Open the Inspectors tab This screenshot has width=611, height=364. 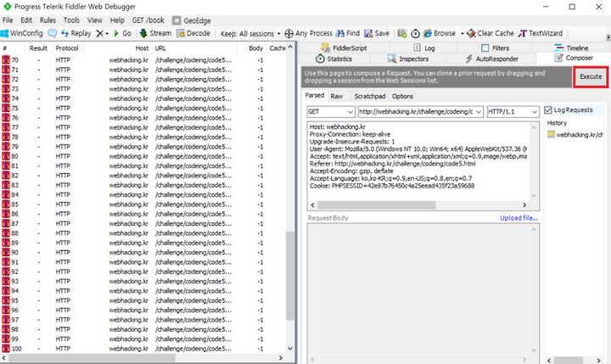pos(408,59)
